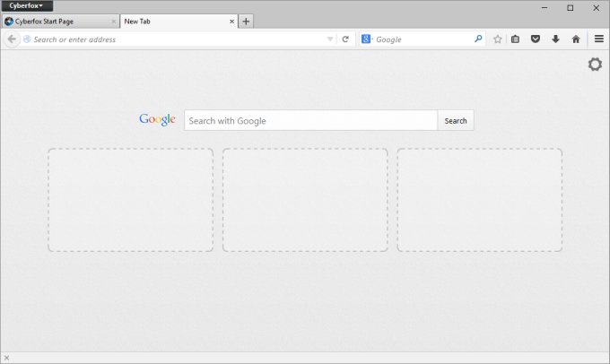Minimize the Cyberfox window
This screenshot has height=364, width=610.
(x=545, y=7)
